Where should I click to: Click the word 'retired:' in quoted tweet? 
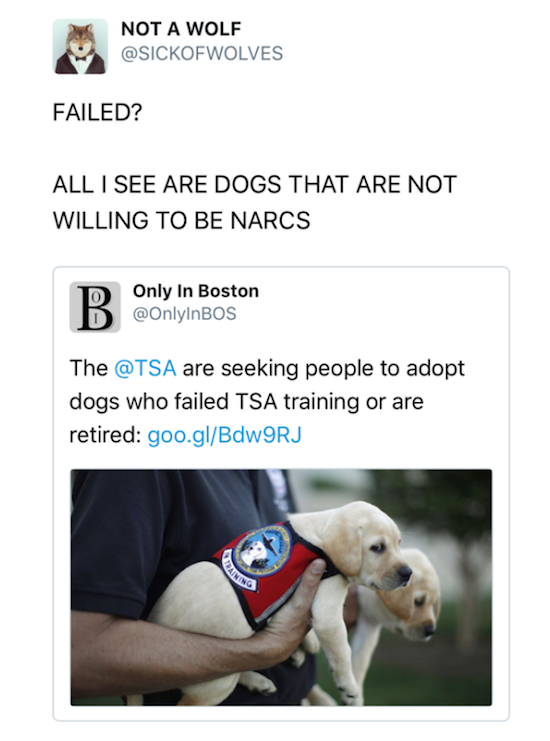104,435
